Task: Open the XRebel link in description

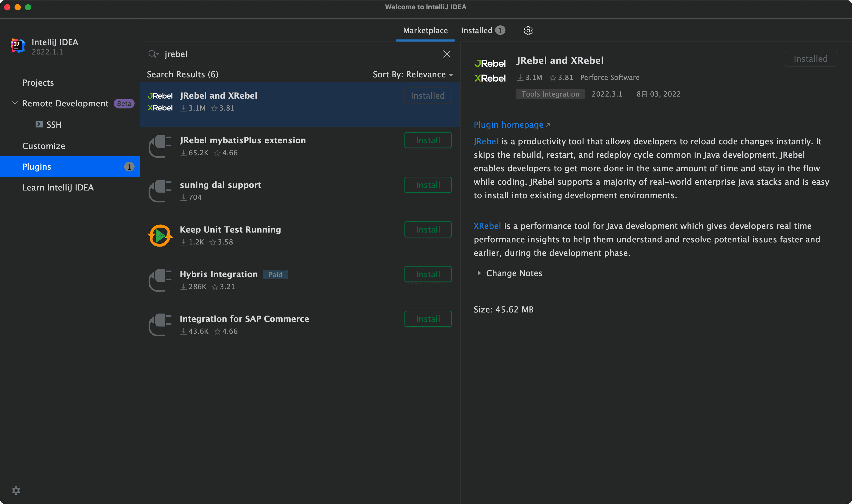Action: (487, 226)
